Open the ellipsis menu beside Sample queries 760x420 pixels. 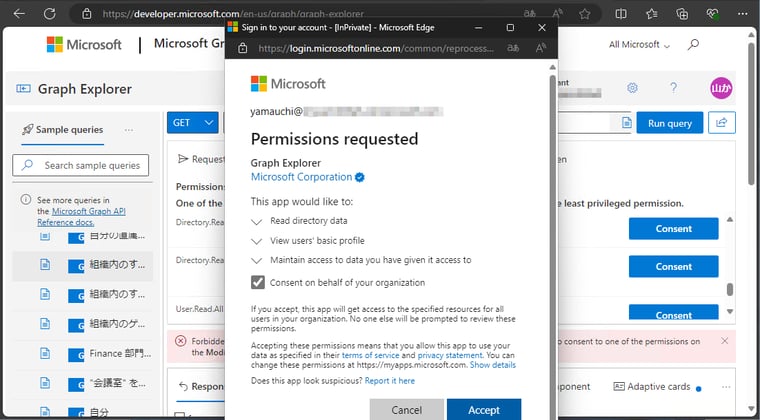click(x=128, y=130)
